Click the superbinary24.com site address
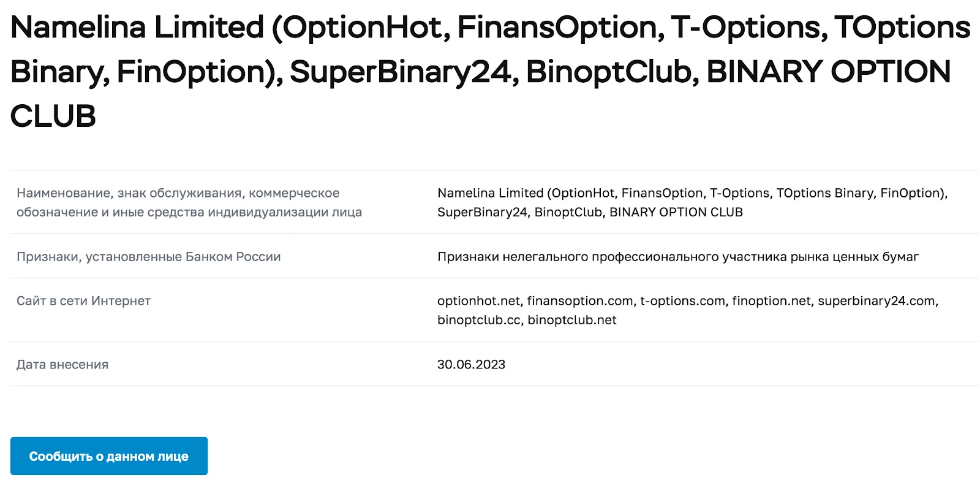980x491 pixels. 876,300
